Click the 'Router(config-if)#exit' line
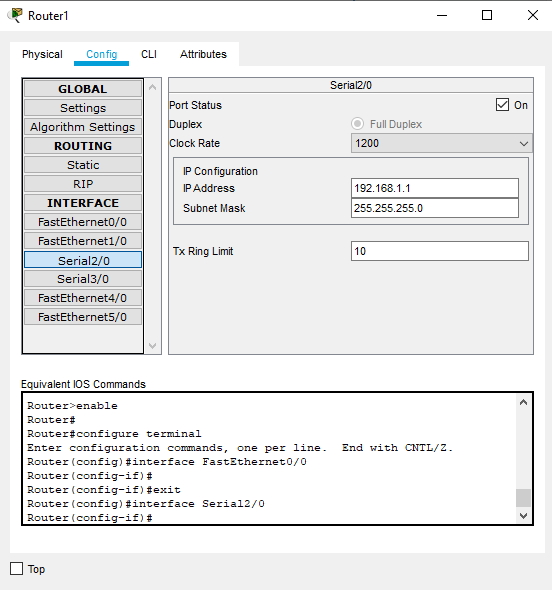Viewport: 552px width, 590px height. click(104, 490)
